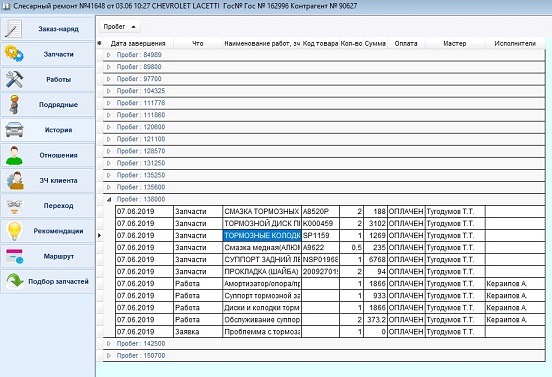Expand the Пробег : 135600 group

109,187
